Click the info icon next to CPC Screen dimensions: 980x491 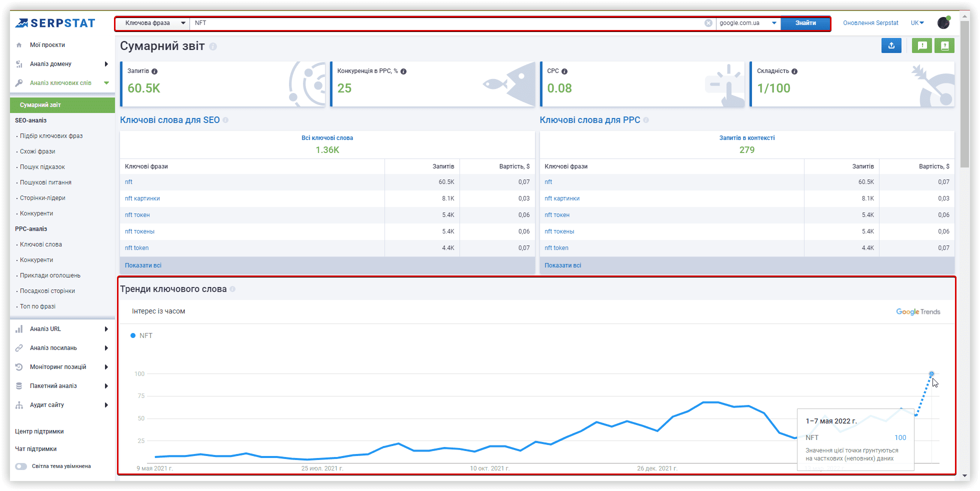pyautogui.click(x=564, y=71)
